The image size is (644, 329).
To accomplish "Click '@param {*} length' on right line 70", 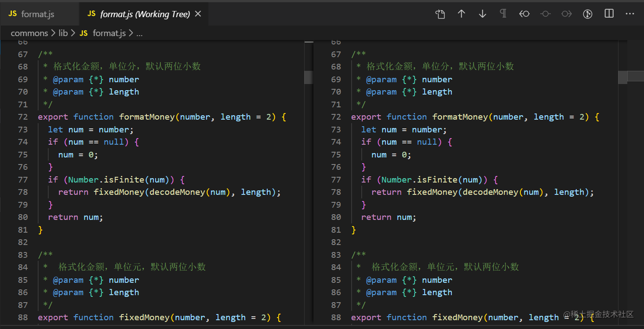I will click(409, 92).
